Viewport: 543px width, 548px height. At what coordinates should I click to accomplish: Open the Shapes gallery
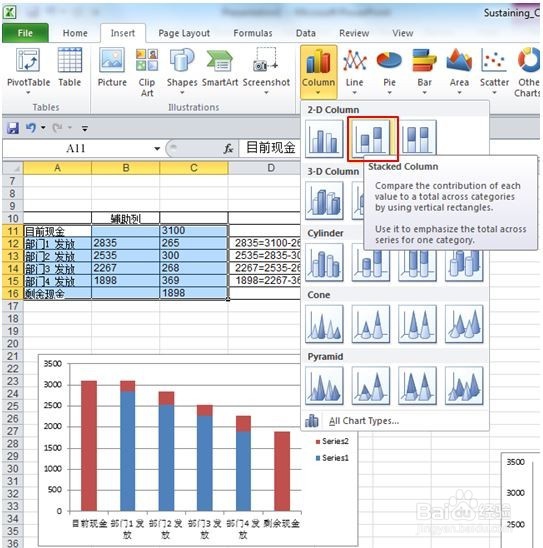pyautogui.click(x=182, y=71)
